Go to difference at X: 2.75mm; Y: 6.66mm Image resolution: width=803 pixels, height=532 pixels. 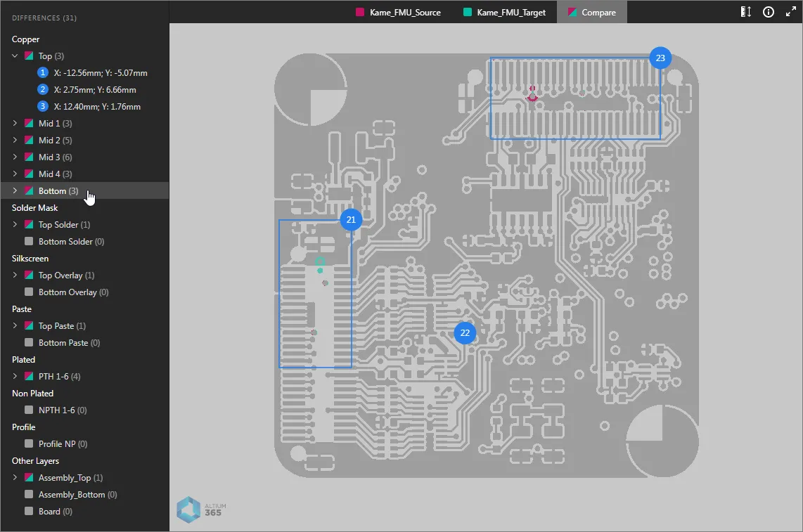click(95, 90)
